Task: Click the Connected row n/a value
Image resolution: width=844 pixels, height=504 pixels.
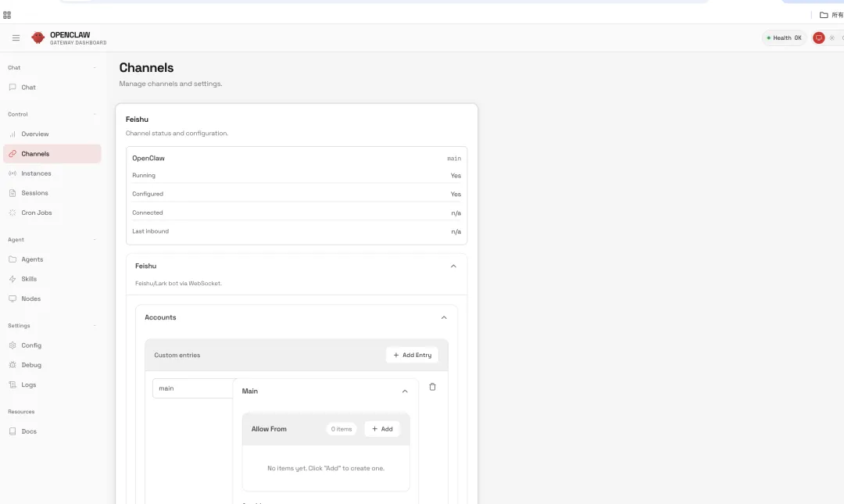Action: 456,213
